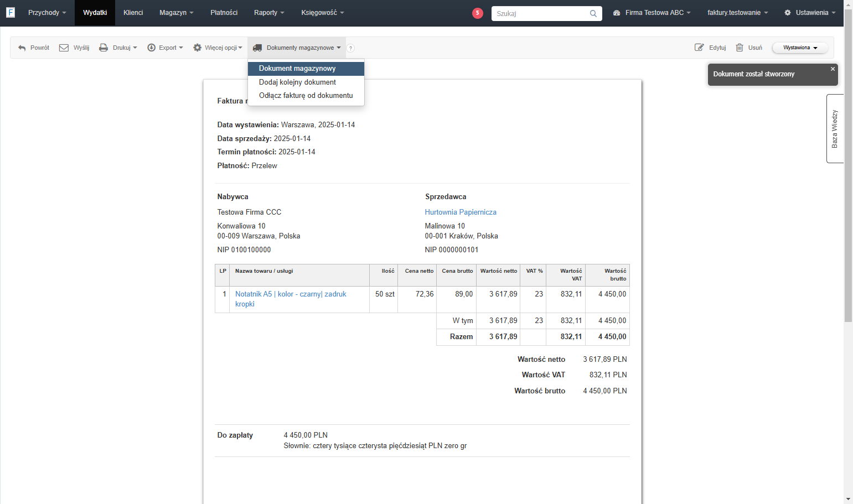
Task: Select Dokument magazynowy menu entry
Action: tap(306, 69)
